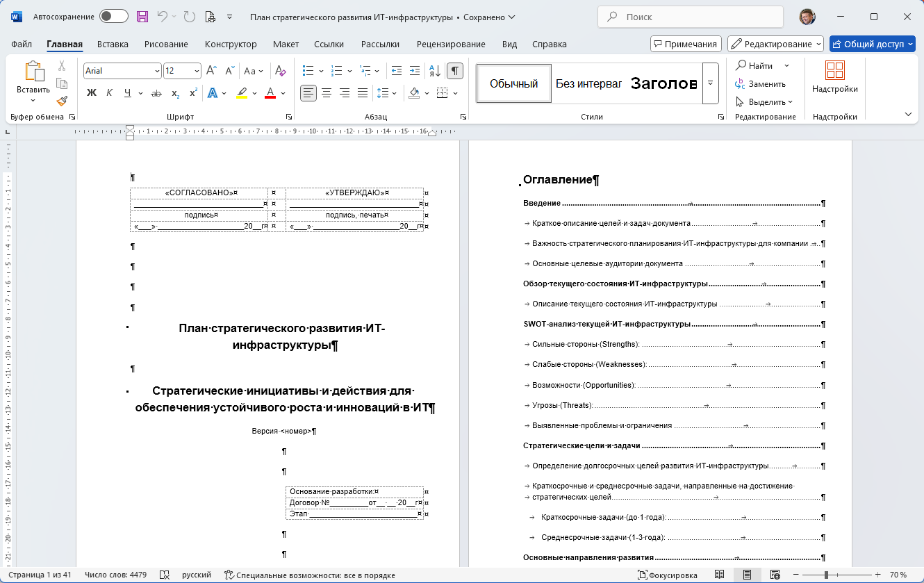This screenshot has height=583, width=924.
Task: Open the Add-ins (Надстройки) icon
Action: tap(834, 77)
